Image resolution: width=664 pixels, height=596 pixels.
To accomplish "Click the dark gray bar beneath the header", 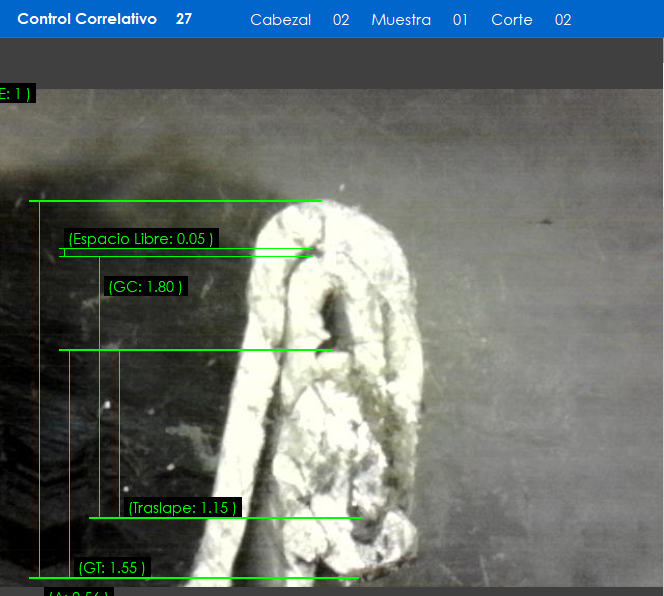I will (x=332, y=63).
